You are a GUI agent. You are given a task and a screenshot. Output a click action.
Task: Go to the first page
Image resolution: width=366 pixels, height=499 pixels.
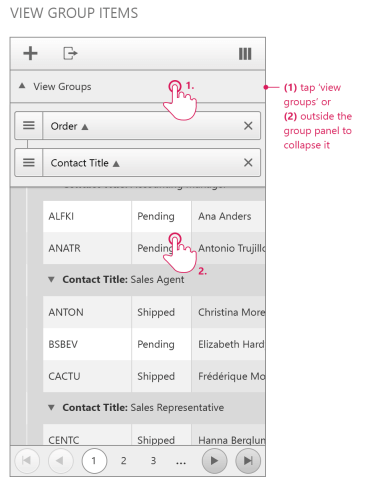point(27,461)
